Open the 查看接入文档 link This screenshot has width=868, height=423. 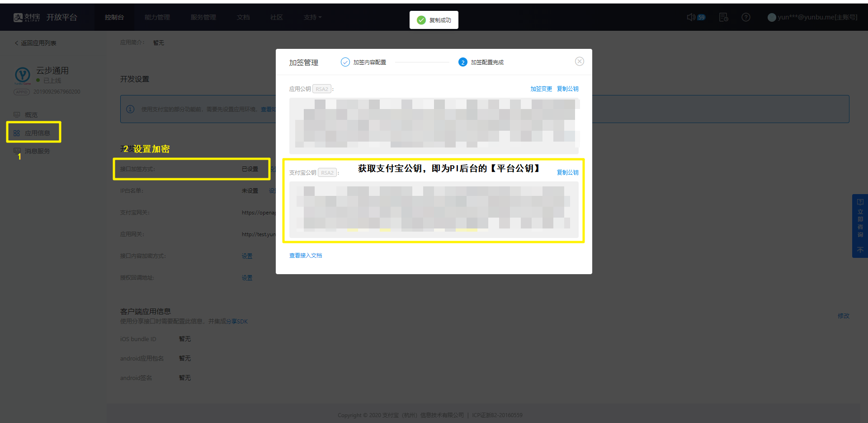point(306,256)
